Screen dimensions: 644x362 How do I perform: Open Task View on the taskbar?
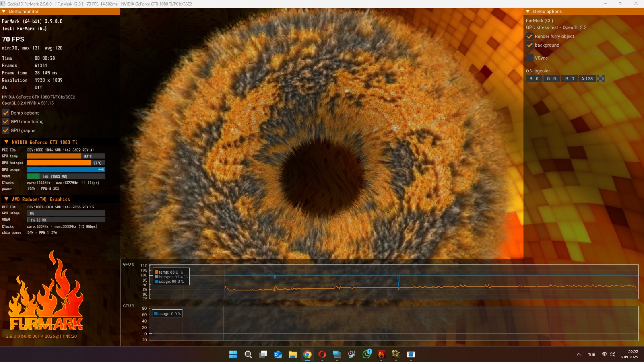click(263, 354)
